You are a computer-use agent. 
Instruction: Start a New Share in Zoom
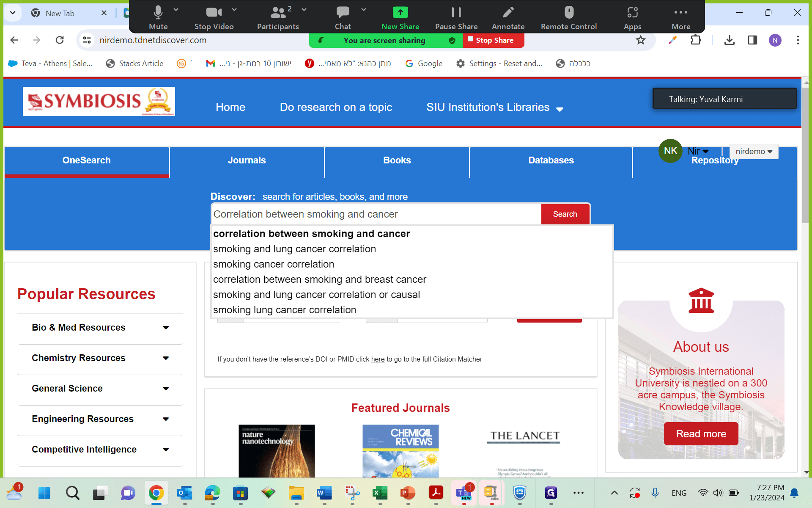pyautogui.click(x=400, y=17)
